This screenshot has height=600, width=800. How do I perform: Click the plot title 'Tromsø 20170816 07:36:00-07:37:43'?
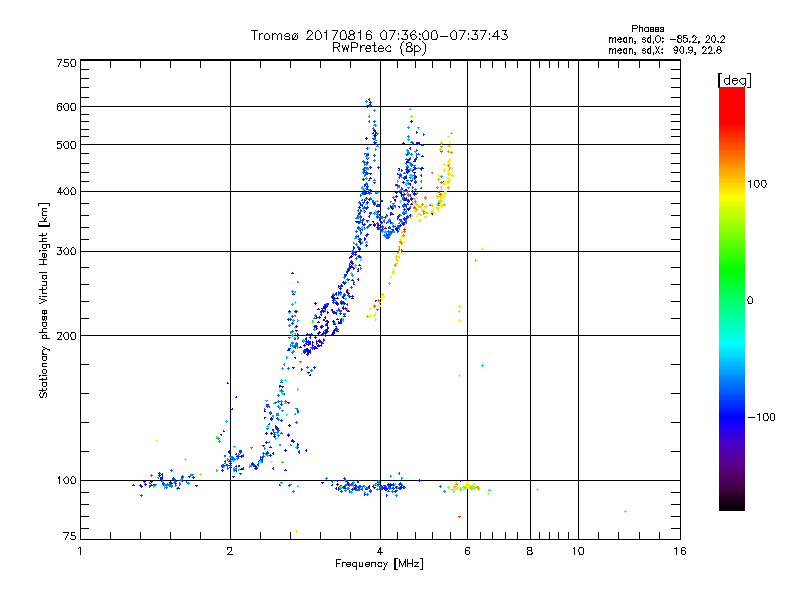click(x=379, y=35)
